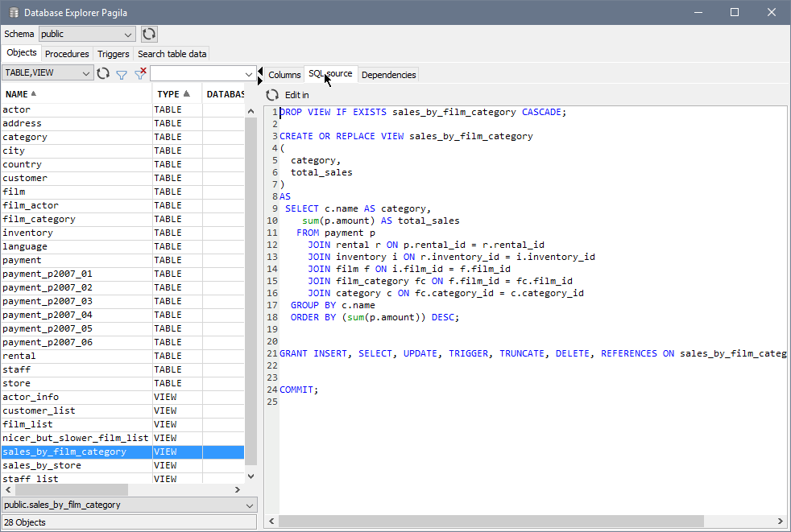Viewport: 791px width, 532px height.
Task: Switch to the Procedures tab
Action: tap(67, 54)
